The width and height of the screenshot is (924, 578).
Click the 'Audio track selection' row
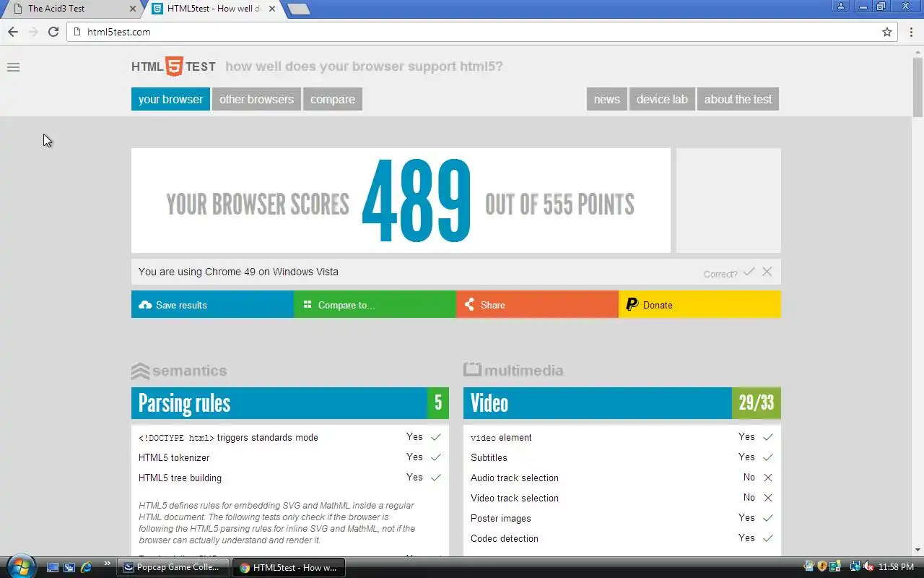[622, 478]
